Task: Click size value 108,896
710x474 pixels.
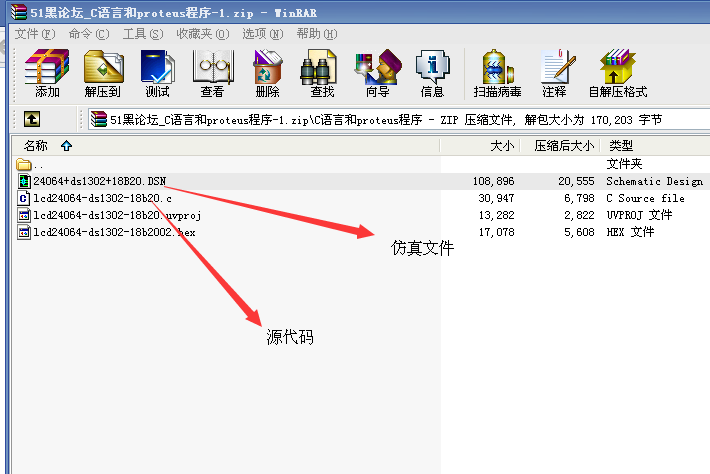Action: 494,181
